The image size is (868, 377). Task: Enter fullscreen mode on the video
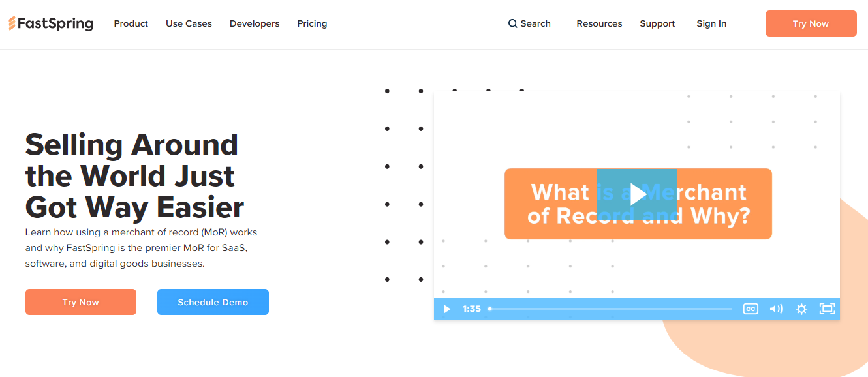click(827, 309)
